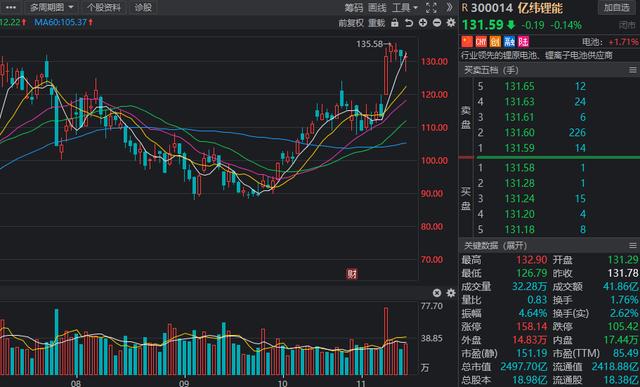Click the 11 month axis label
The width and height of the screenshot is (640, 387).
pos(362,383)
